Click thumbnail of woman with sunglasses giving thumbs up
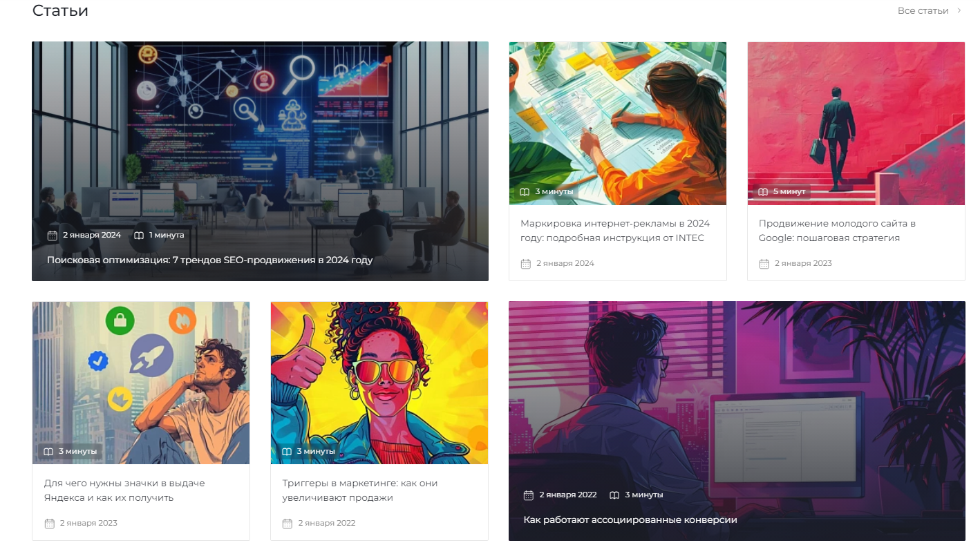Screen dimensions: 980x545 coord(379,383)
